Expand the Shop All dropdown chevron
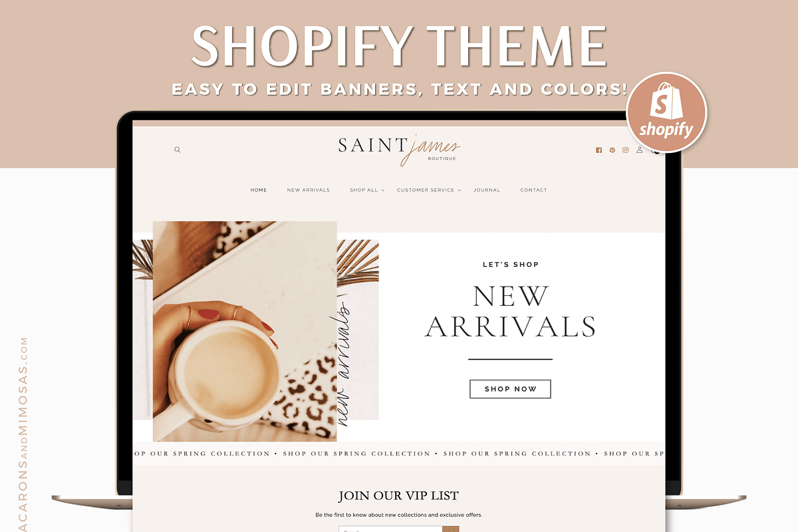Viewport: 798px width, 532px height. [383, 190]
